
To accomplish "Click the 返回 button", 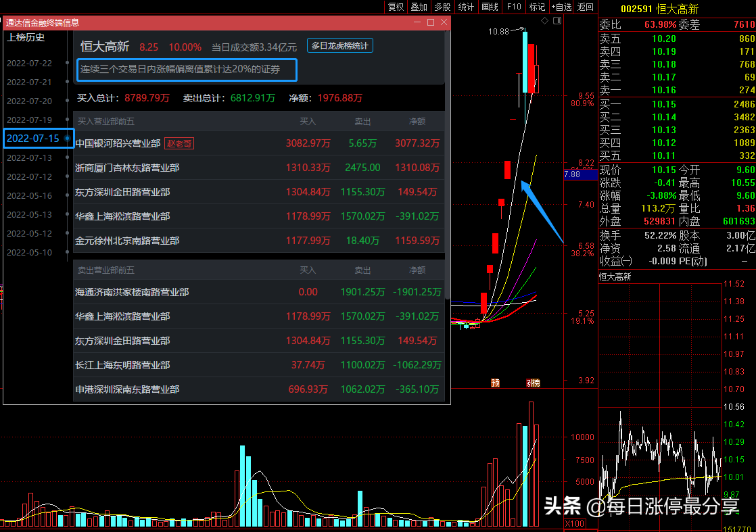I will (x=585, y=7).
